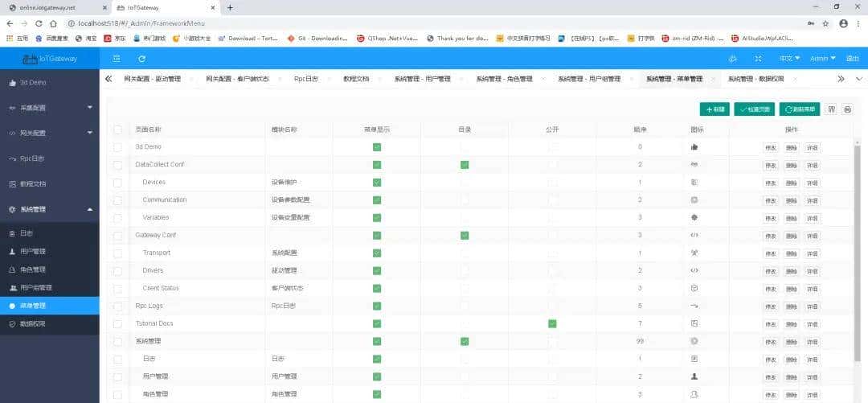The image size is (868, 403).
Task: Switch to 网关配置 - 驱动管理 tab
Action: [x=152, y=79]
